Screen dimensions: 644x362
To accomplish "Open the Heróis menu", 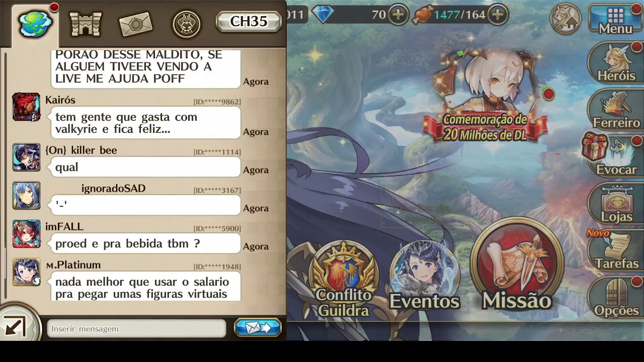I will click(x=616, y=63).
